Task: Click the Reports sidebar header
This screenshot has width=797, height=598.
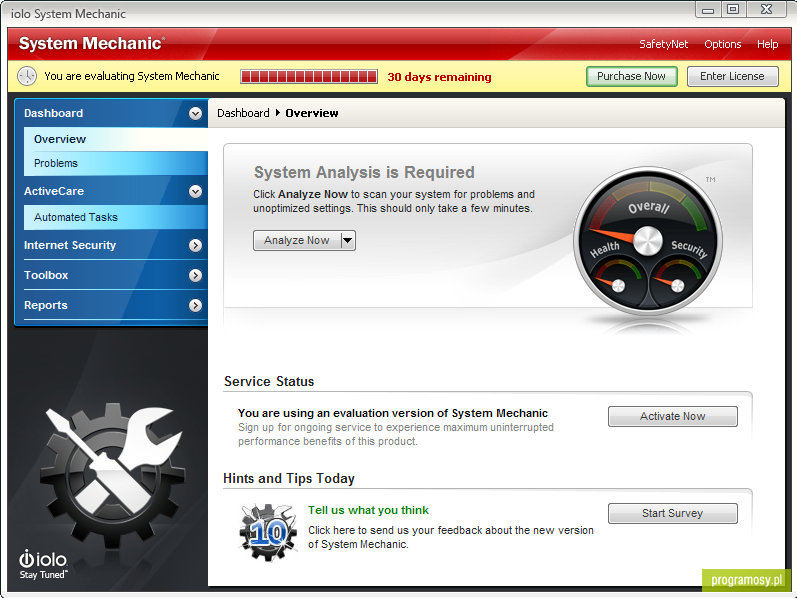Action: coord(111,306)
